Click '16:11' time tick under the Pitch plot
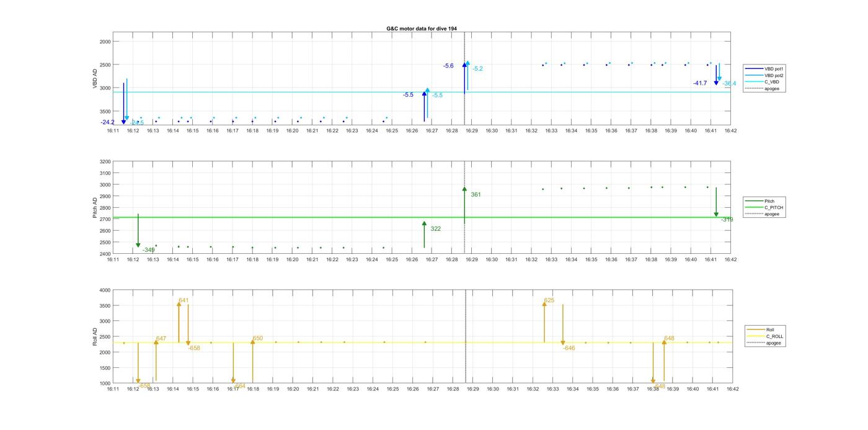 point(113,260)
